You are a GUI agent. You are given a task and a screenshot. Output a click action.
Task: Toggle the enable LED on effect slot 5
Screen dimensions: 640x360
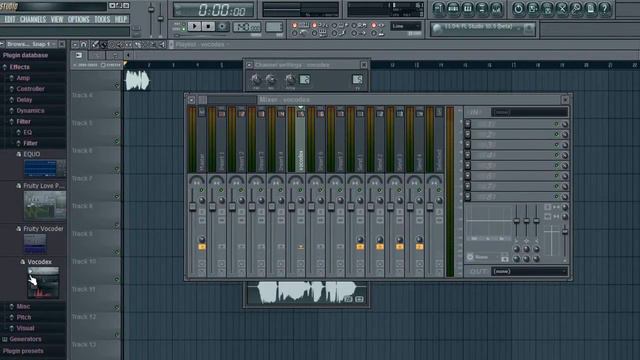tap(556, 166)
